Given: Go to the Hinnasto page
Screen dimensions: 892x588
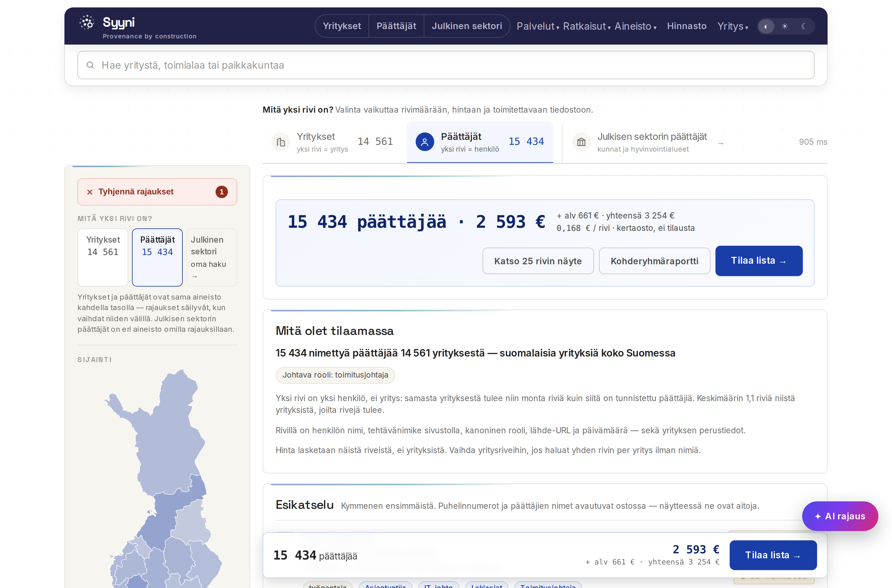Looking at the screenshot, I should tap(686, 26).
